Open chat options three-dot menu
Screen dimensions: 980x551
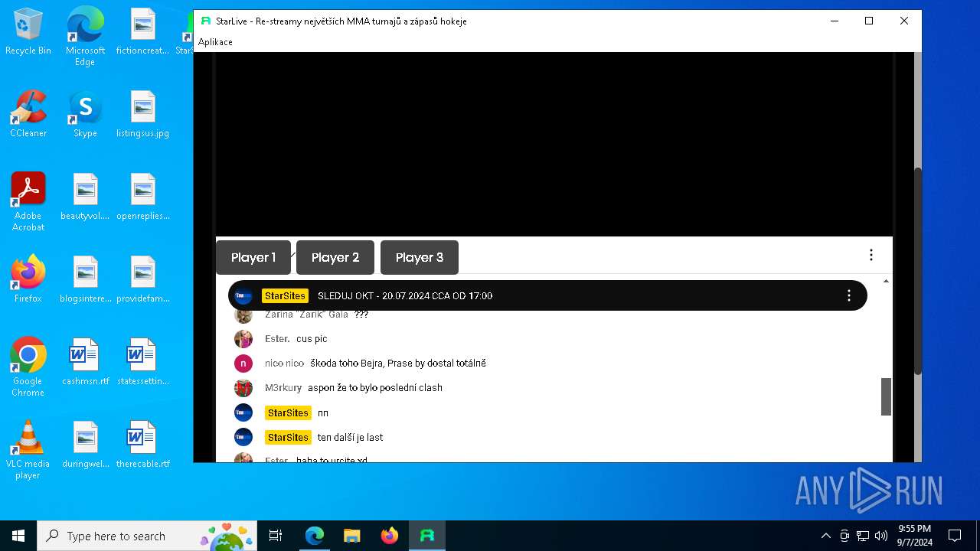[x=871, y=255]
